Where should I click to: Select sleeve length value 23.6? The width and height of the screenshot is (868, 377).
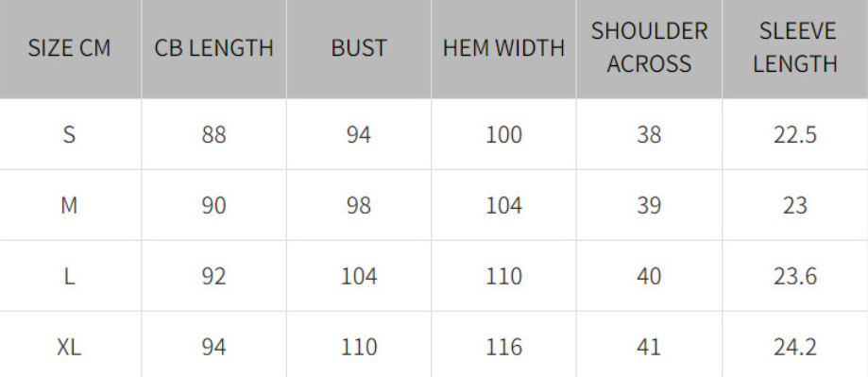[795, 276]
